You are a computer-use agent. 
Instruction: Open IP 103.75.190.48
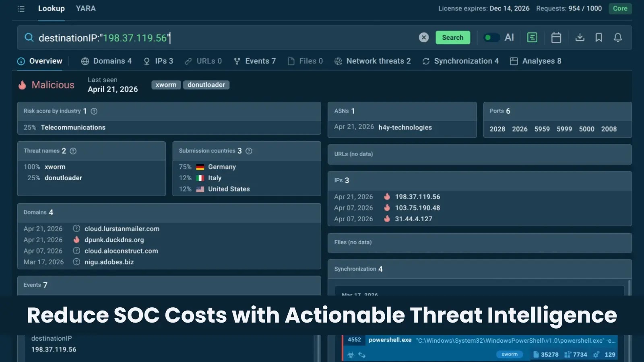(x=417, y=208)
